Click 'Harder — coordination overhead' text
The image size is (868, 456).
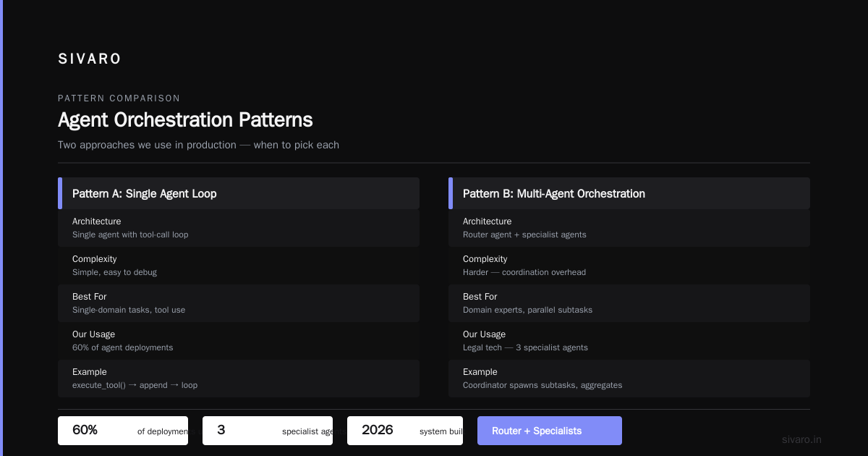click(x=524, y=272)
